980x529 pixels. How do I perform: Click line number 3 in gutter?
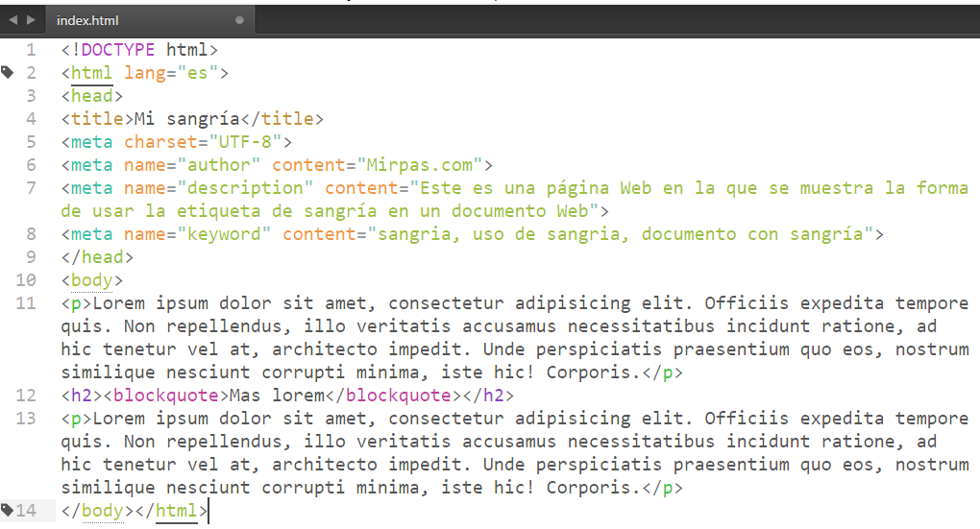coord(32,96)
